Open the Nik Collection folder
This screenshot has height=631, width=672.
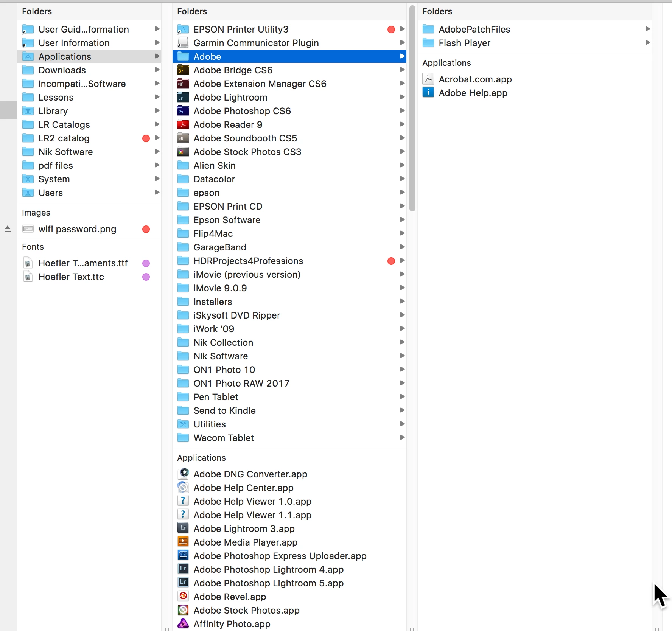coord(289,342)
